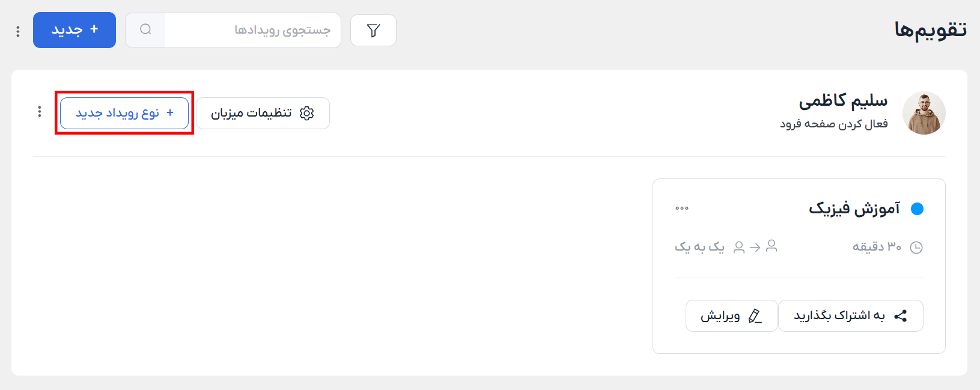Focus the جستجوی رویدادها search field
The width and height of the screenshot is (980, 390).
coord(252,30)
